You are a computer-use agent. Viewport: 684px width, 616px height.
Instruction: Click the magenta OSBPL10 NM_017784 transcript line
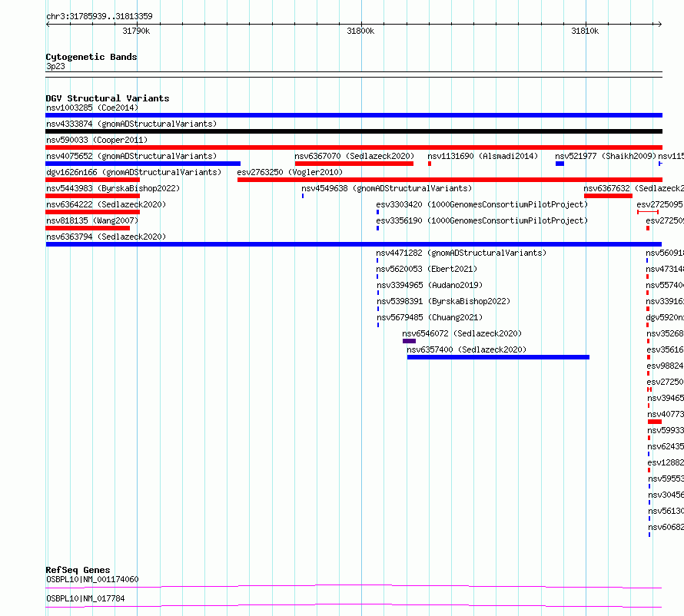click(354, 605)
